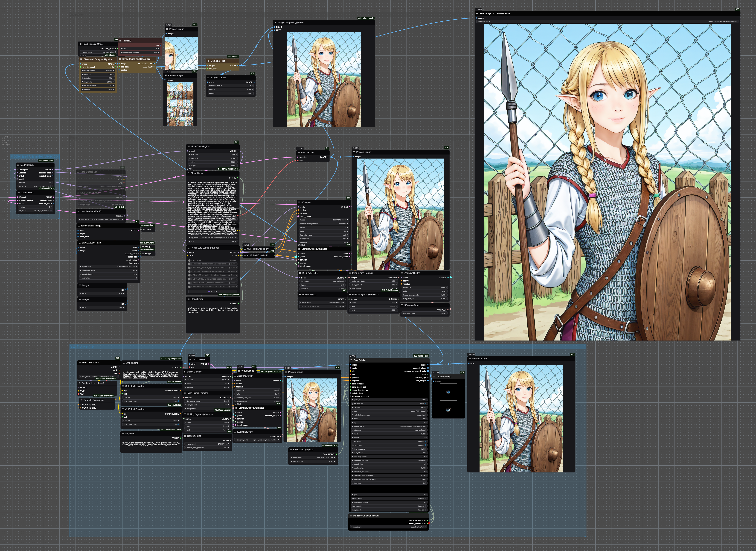Click the Primitive node's square title icon

[x=120, y=41]
